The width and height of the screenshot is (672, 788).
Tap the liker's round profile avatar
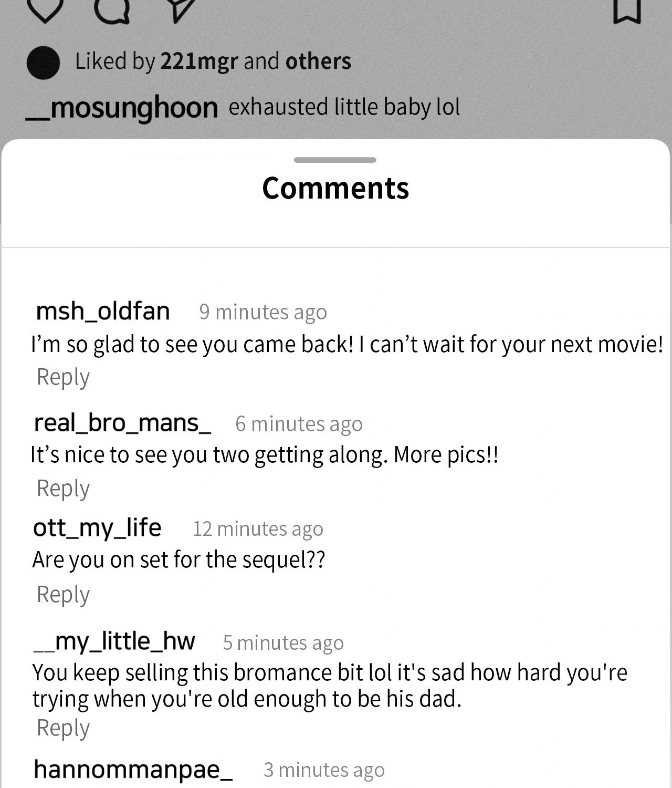point(43,63)
